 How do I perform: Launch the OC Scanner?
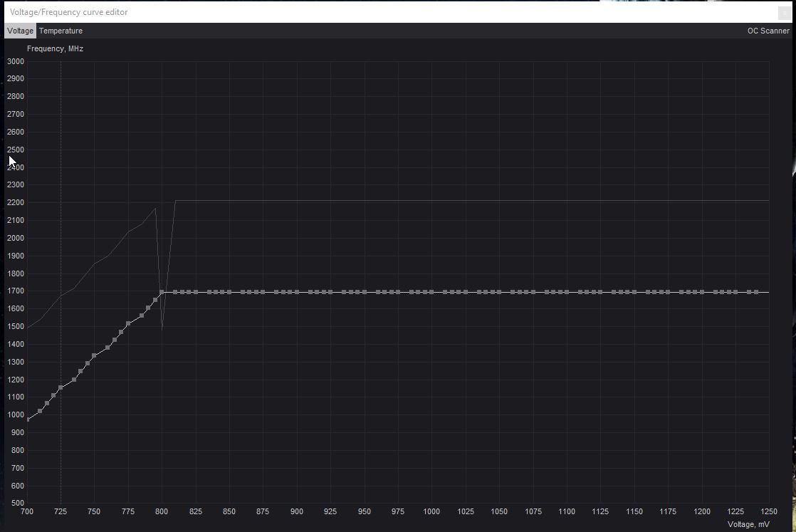click(768, 31)
